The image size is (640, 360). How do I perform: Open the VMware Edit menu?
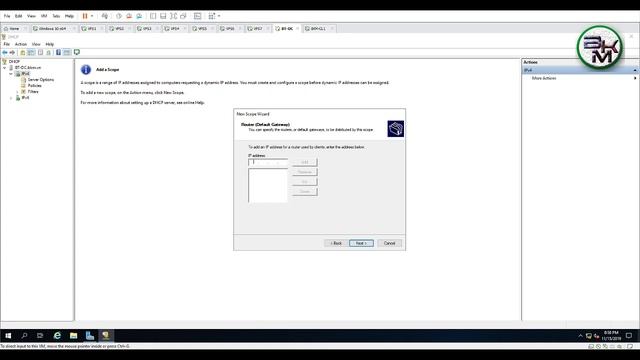coord(18,16)
